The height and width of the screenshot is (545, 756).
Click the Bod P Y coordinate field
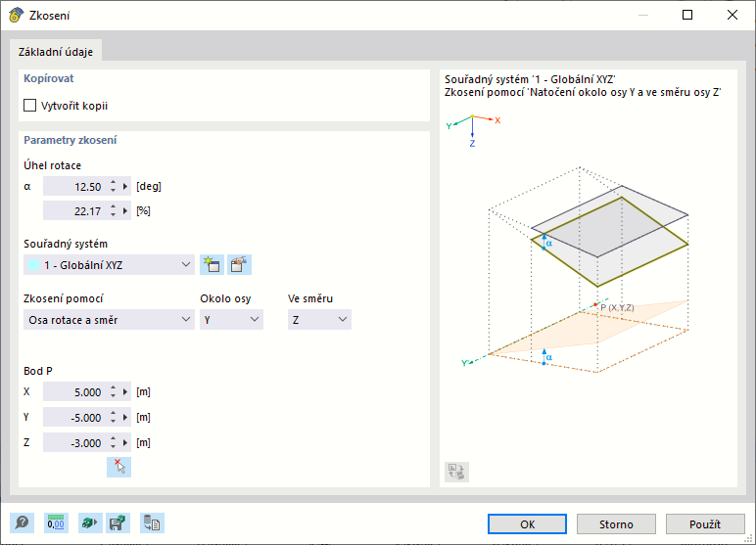(75, 417)
